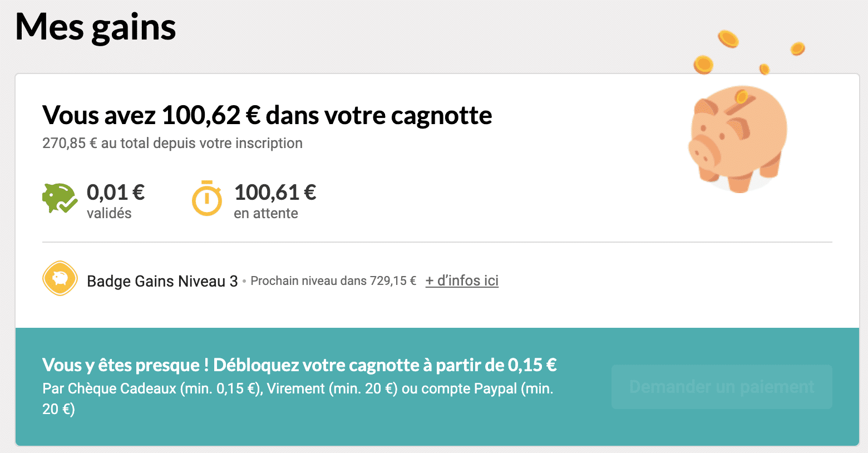Screen dimensions: 868x453
Task: Click the 0,01 € validés amount
Action: [x=116, y=193]
